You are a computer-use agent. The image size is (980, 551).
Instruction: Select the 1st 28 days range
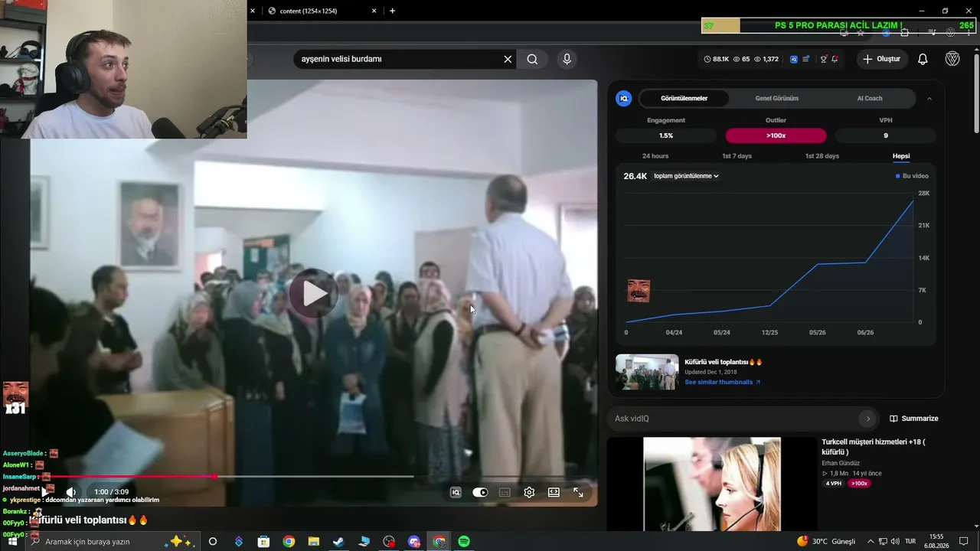(x=822, y=156)
